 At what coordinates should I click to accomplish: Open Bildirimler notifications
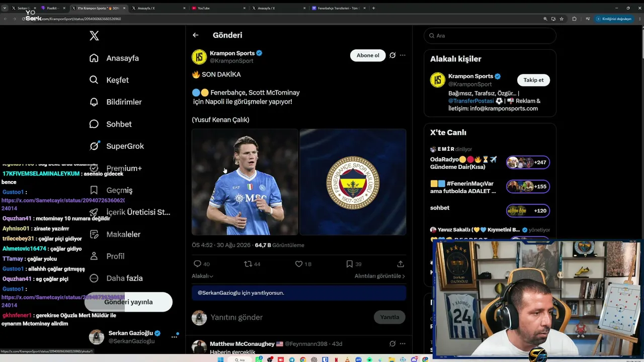115,102
